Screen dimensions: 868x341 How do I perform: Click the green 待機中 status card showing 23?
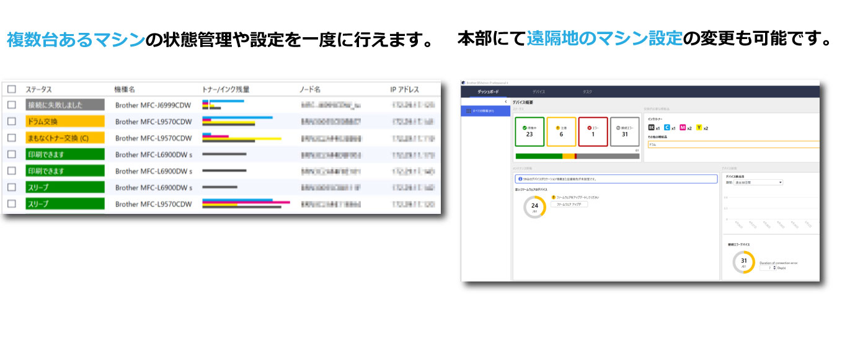tap(529, 131)
